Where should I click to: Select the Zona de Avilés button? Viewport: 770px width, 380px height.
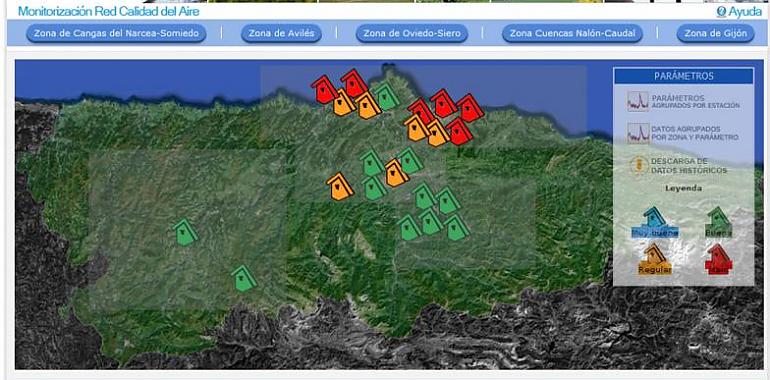click(281, 33)
